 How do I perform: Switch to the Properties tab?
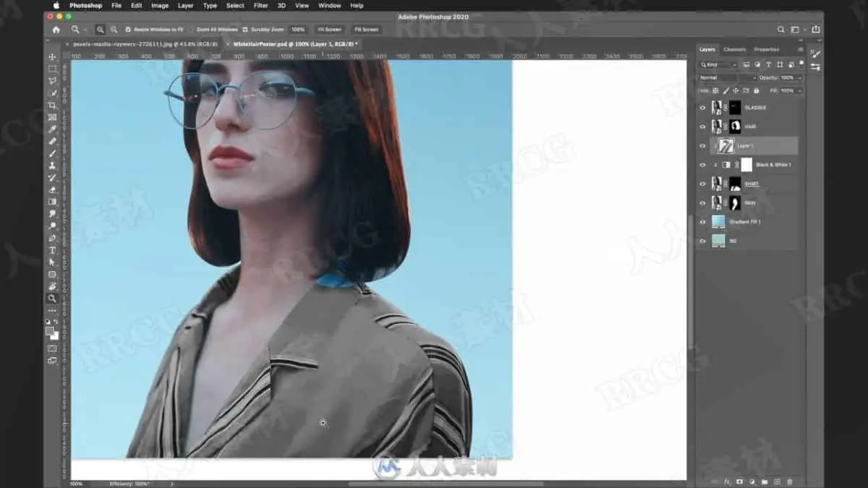tap(767, 50)
